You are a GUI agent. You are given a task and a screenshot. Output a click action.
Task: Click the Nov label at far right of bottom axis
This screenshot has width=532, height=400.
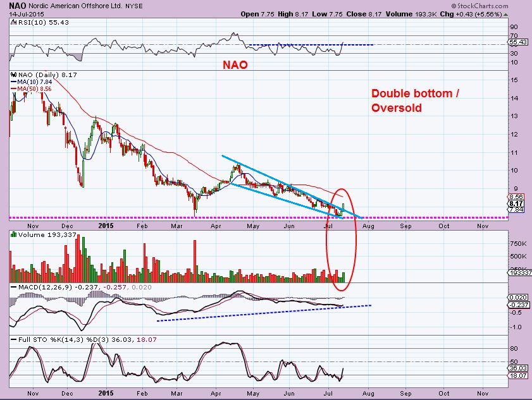coord(483,394)
